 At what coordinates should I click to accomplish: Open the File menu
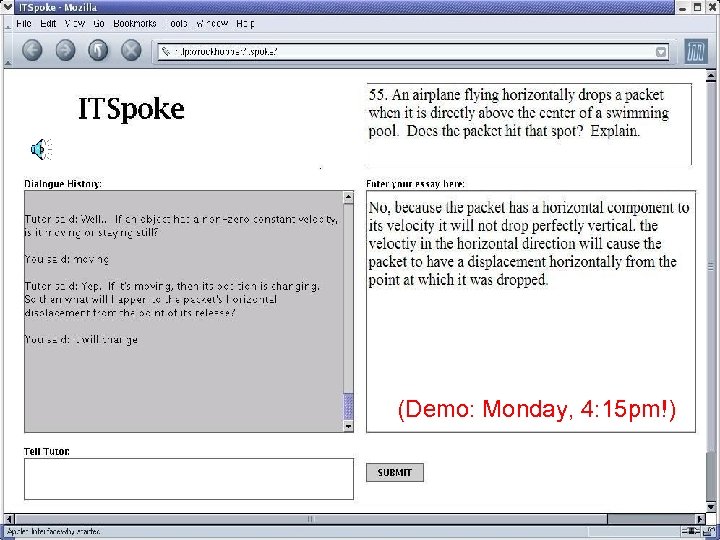pyautogui.click(x=23, y=23)
